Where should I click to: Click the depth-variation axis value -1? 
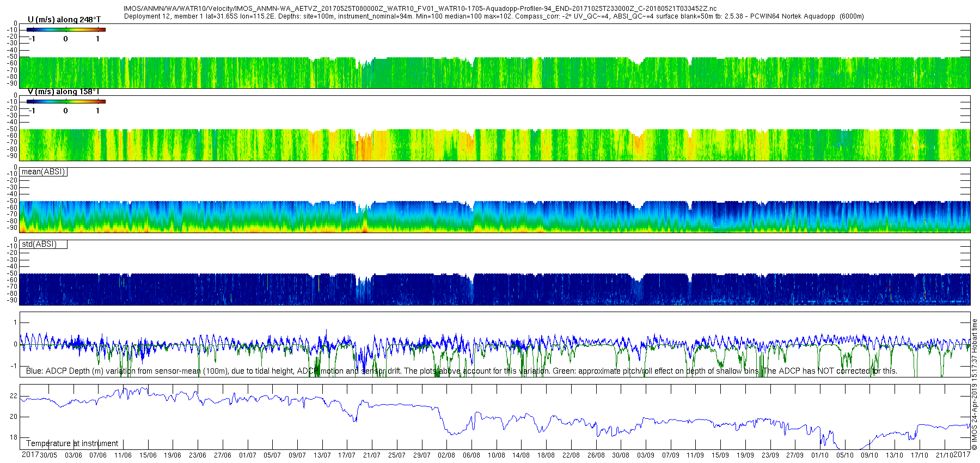click(14, 366)
